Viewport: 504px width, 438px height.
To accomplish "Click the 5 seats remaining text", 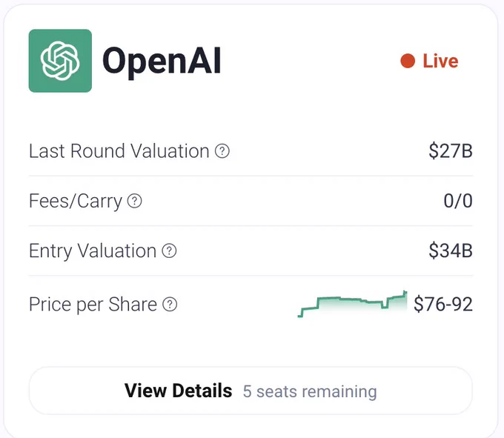I will click(x=310, y=391).
